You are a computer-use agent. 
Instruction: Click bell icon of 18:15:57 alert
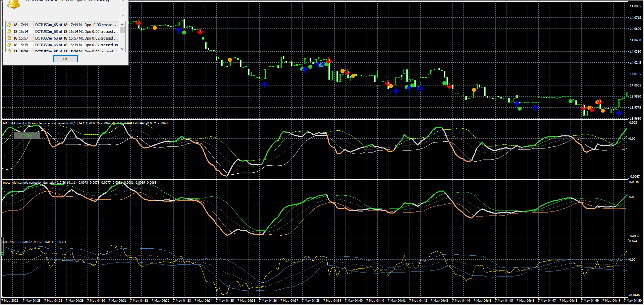pos(9,38)
